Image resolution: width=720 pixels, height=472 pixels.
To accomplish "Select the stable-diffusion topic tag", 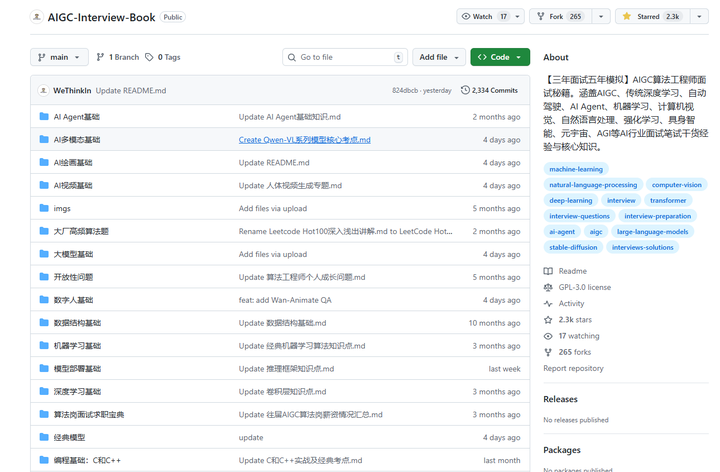I will [573, 247].
